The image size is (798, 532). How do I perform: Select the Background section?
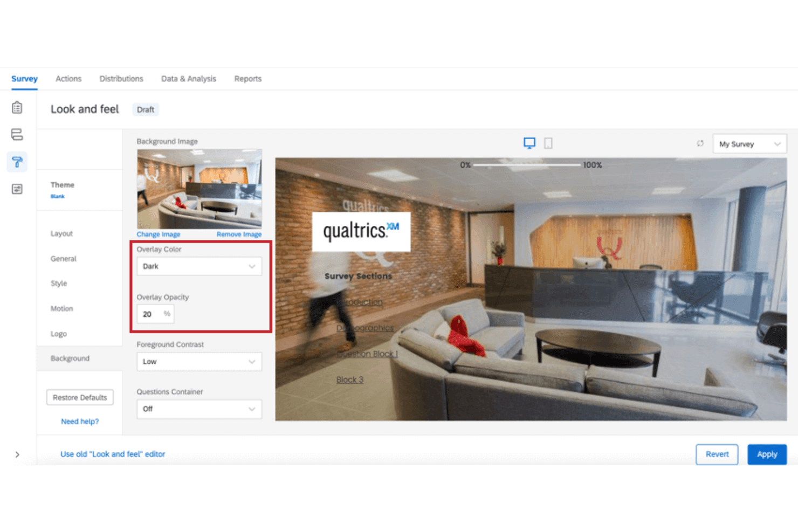point(79,358)
